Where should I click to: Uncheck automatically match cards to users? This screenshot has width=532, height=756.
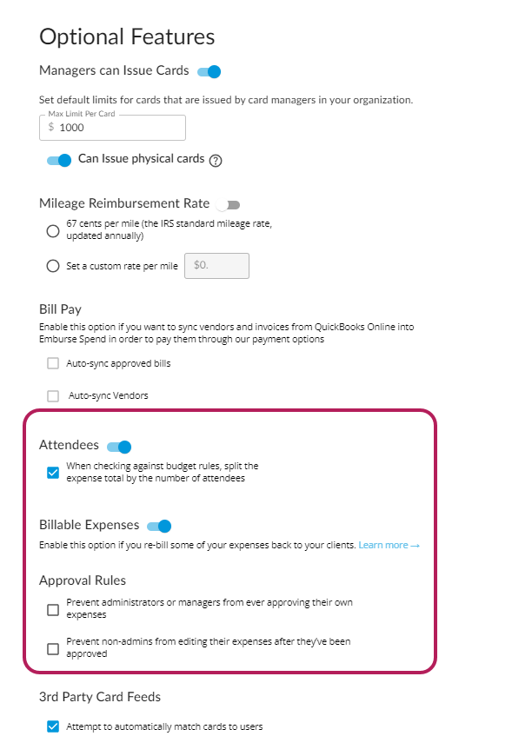(x=53, y=726)
